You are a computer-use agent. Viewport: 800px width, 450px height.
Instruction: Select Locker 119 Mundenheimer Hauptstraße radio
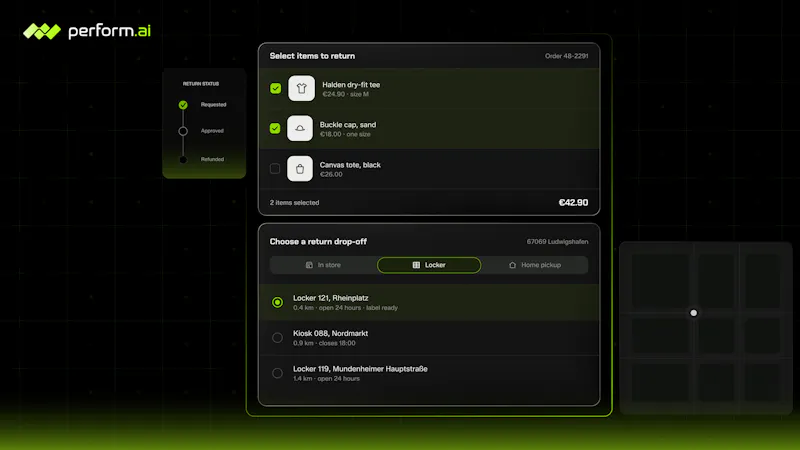278,373
